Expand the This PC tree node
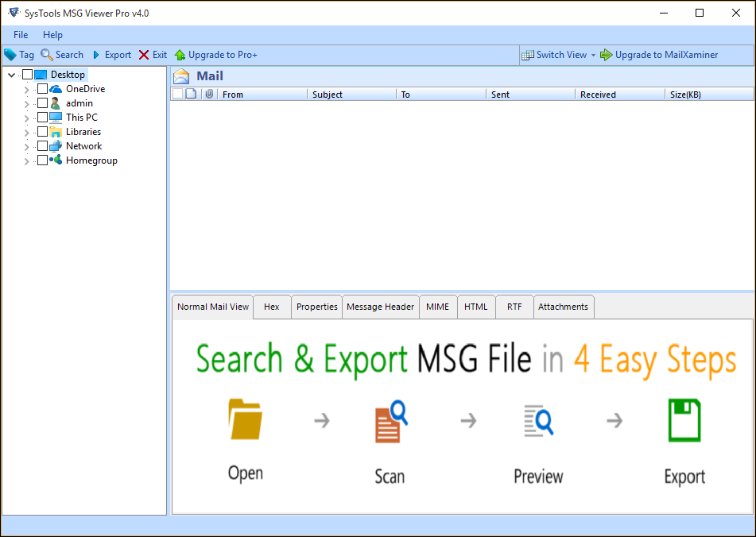This screenshot has width=756, height=537. tap(27, 118)
